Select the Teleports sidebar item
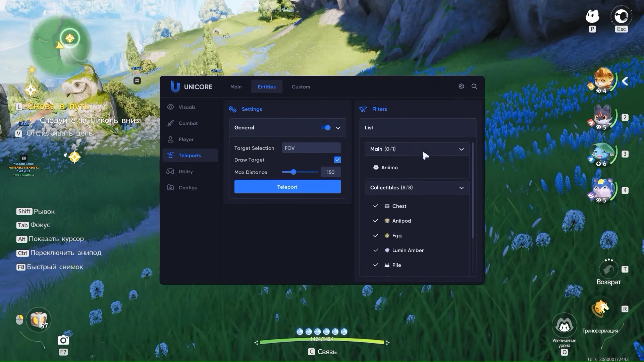Screen dimensions: 644x362 point(190,156)
